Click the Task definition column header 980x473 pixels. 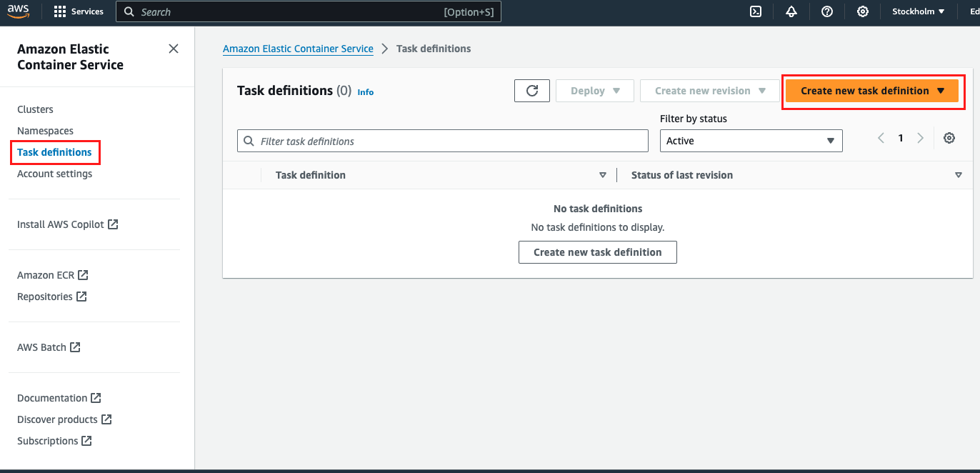point(311,175)
